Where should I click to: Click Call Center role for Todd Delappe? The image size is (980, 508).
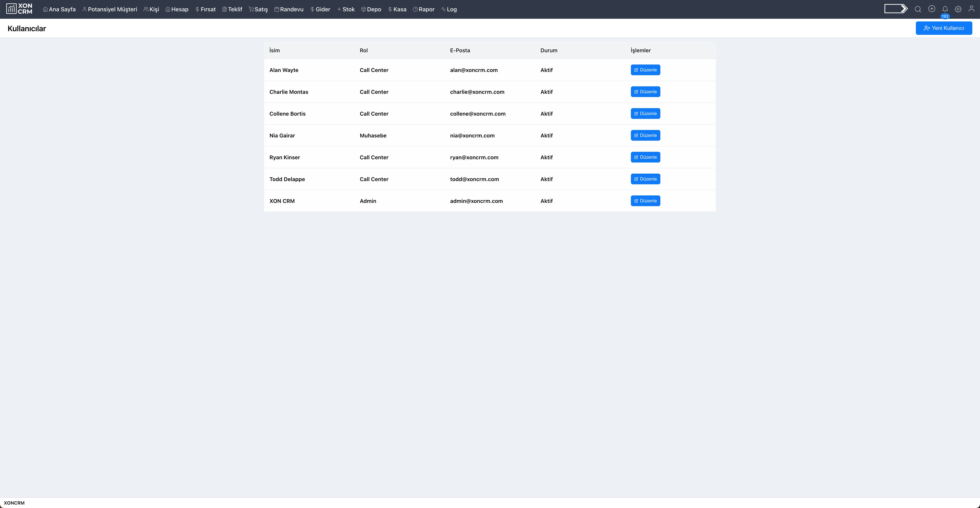click(x=374, y=179)
